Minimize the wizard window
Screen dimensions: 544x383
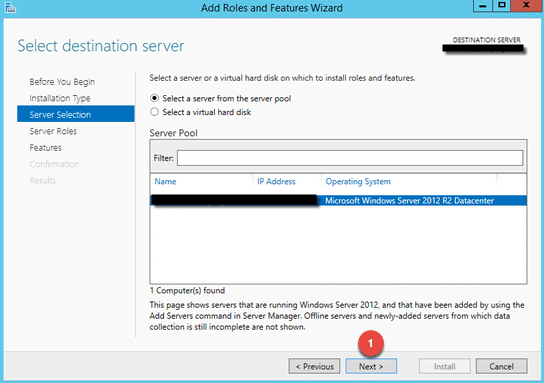[483, 6]
